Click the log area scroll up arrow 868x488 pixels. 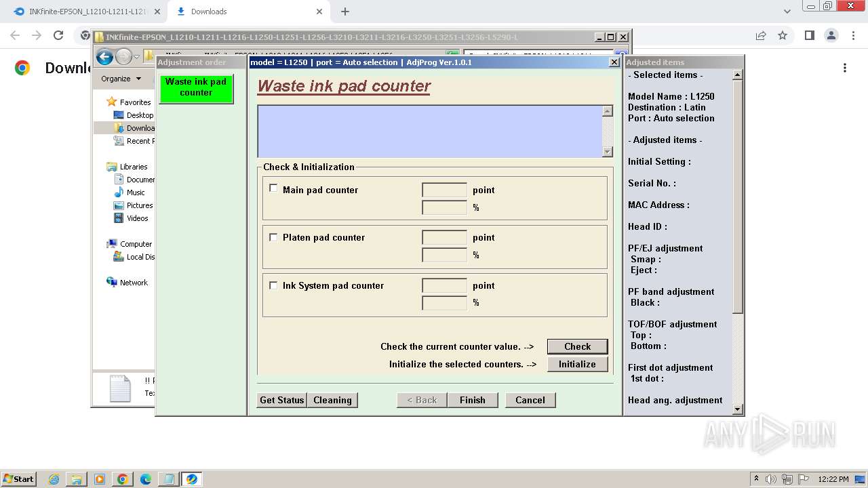point(608,111)
